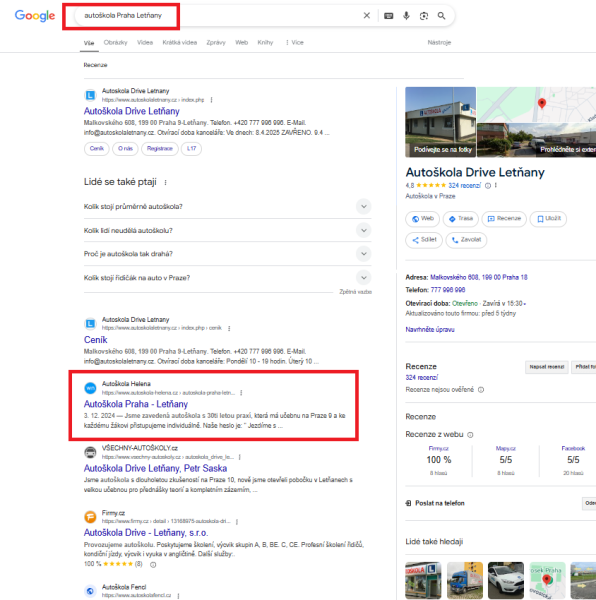Click the Trasa directions button
Screen dimensions: 596x600
pyautogui.click(x=461, y=219)
